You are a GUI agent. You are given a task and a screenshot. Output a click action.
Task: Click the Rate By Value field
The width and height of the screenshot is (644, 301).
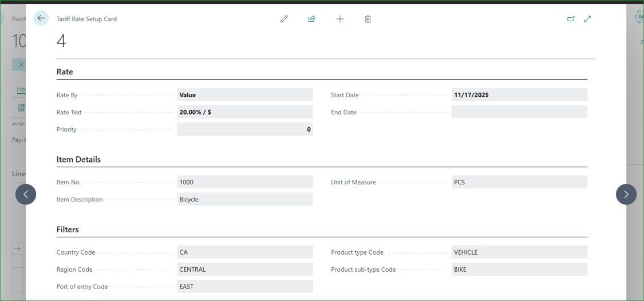[245, 95]
